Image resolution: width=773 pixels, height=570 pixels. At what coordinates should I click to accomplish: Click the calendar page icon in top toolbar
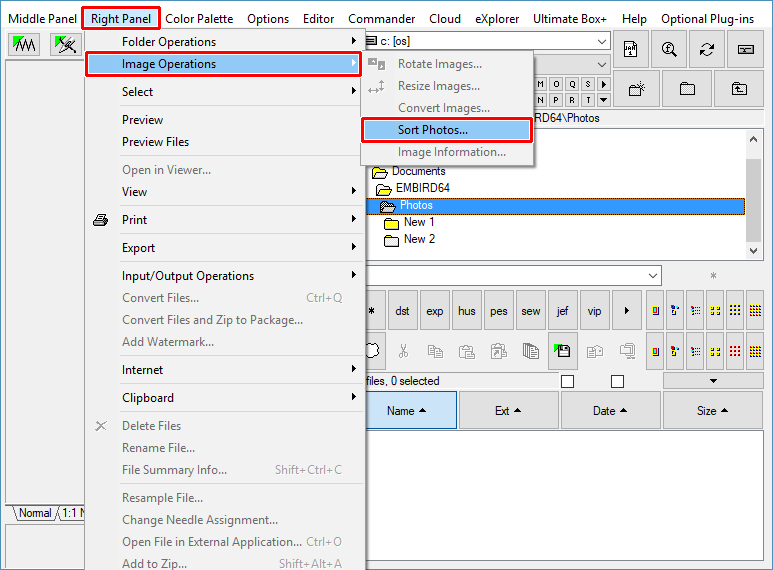[x=631, y=48]
